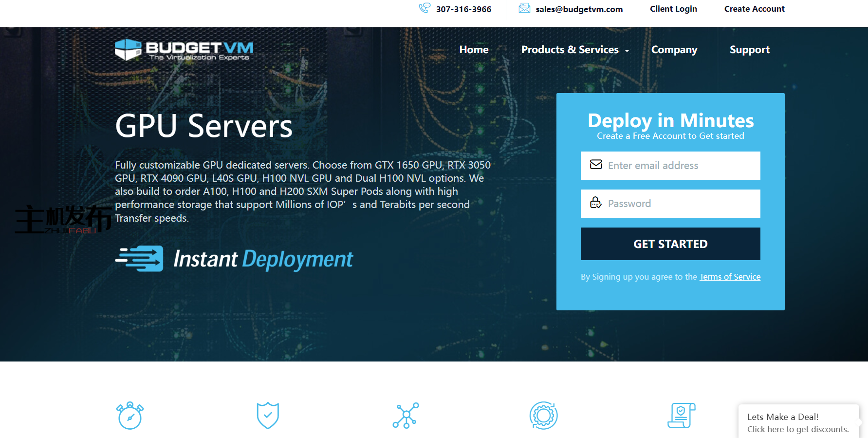The height and width of the screenshot is (438, 868).
Task: Click the shield checkmark feature icon
Action: 268,416
